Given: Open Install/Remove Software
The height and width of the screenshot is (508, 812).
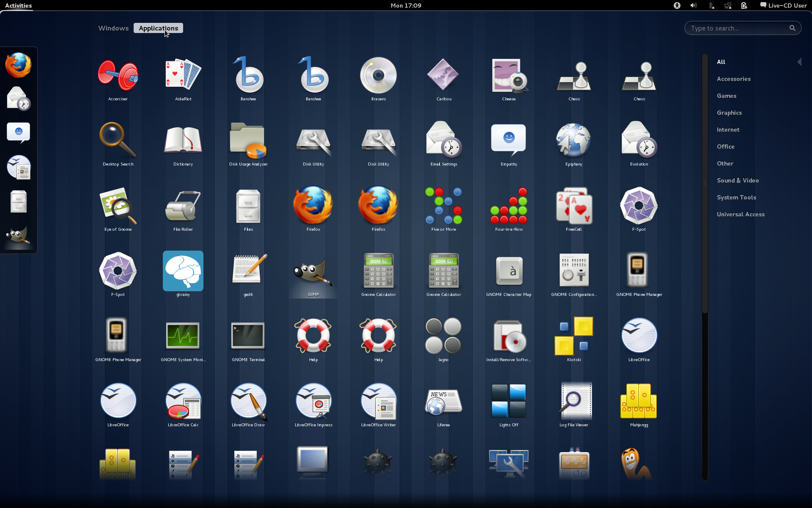Looking at the screenshot, I should click(509, 340).
